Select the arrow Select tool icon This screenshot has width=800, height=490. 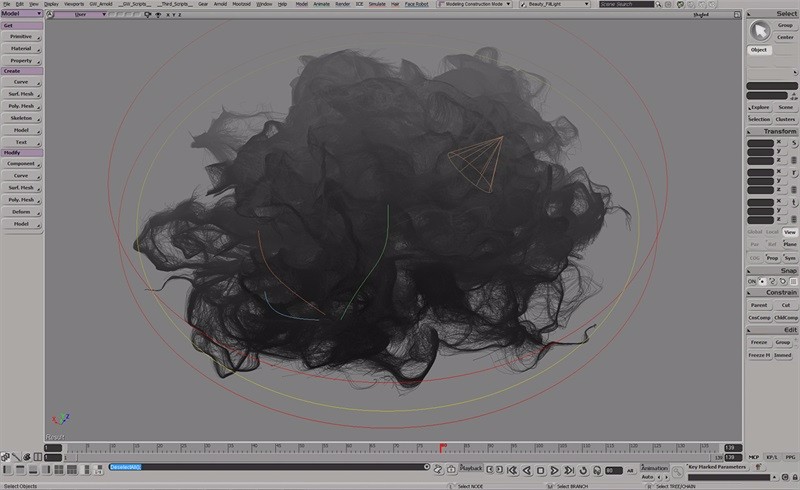coord(759,30)
